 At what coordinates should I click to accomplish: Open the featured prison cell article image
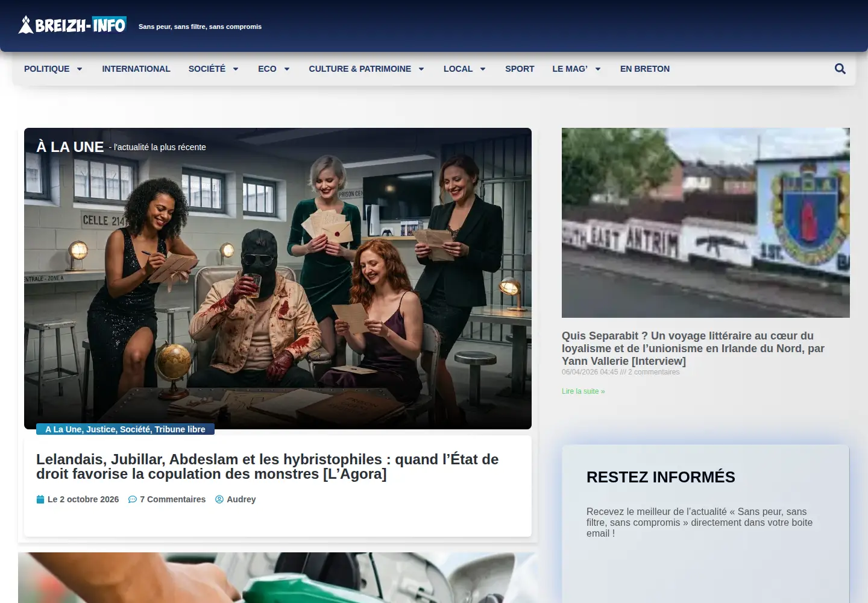[278, 279]
